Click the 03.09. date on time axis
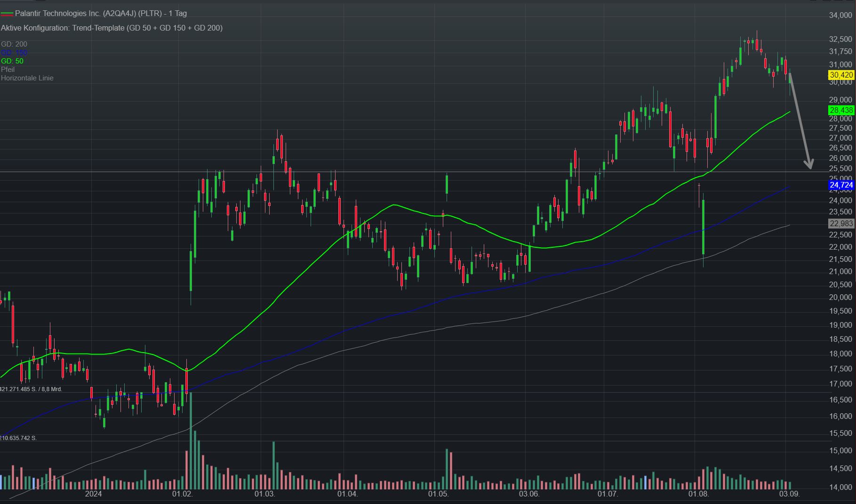 coord(789,494)
